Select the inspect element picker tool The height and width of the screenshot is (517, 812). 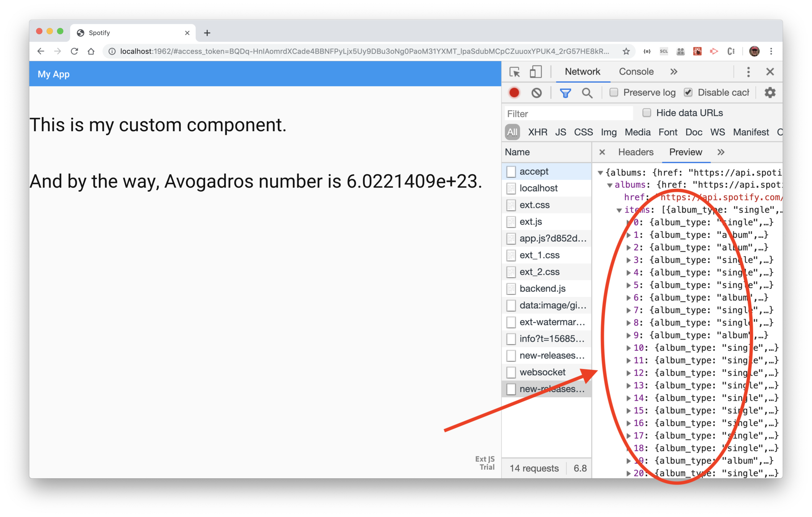click(514, 72)
